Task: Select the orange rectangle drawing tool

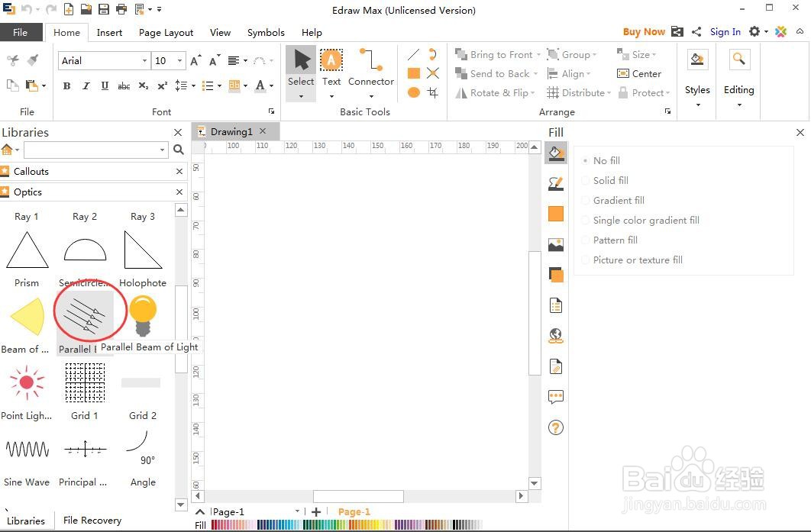Action: pyautogui.click(x=413, y=73)
